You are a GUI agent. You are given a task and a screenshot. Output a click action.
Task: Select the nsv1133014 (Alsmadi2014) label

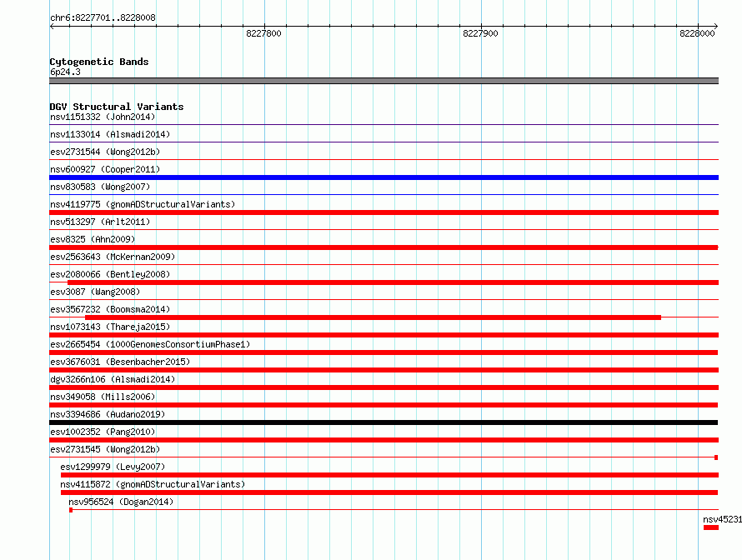[110, 134]
